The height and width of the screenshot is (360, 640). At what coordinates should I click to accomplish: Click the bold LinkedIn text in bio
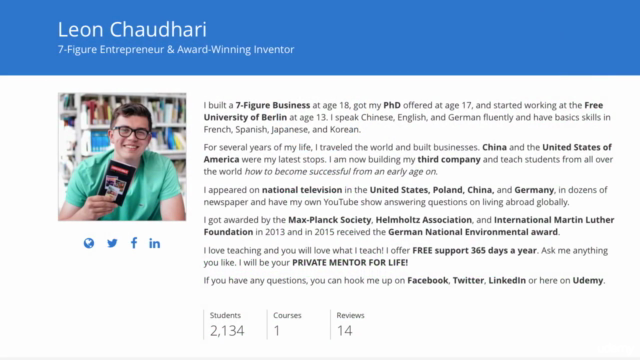[x=507, y=280]
